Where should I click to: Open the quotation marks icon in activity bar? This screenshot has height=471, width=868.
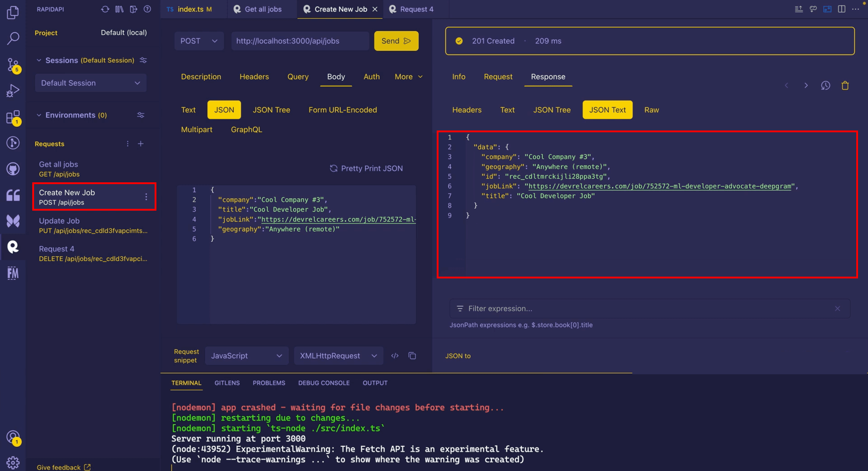[13, 195]
